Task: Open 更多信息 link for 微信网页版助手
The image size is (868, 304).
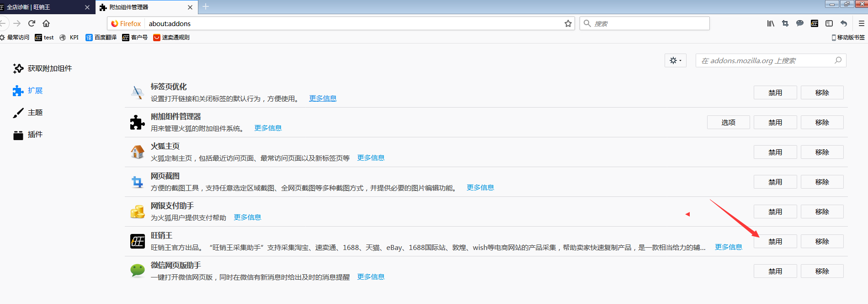Action: coord(371,277)
